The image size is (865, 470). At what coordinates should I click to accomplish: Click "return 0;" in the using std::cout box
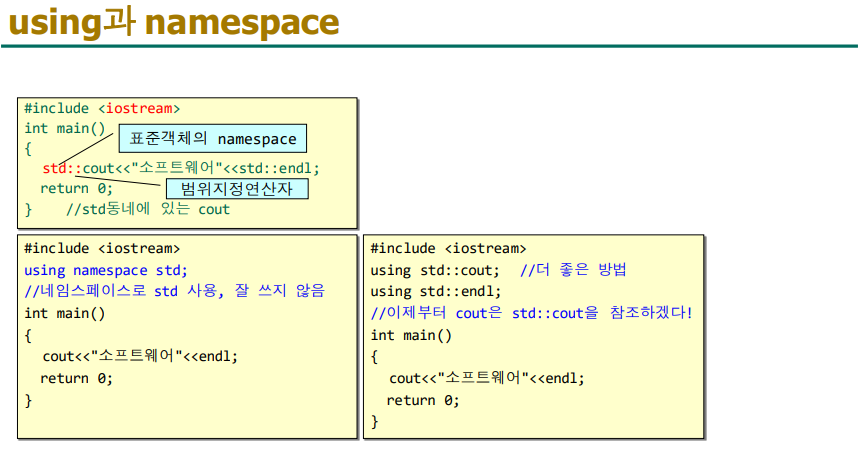pyautogui.click(x=423, y=400)
